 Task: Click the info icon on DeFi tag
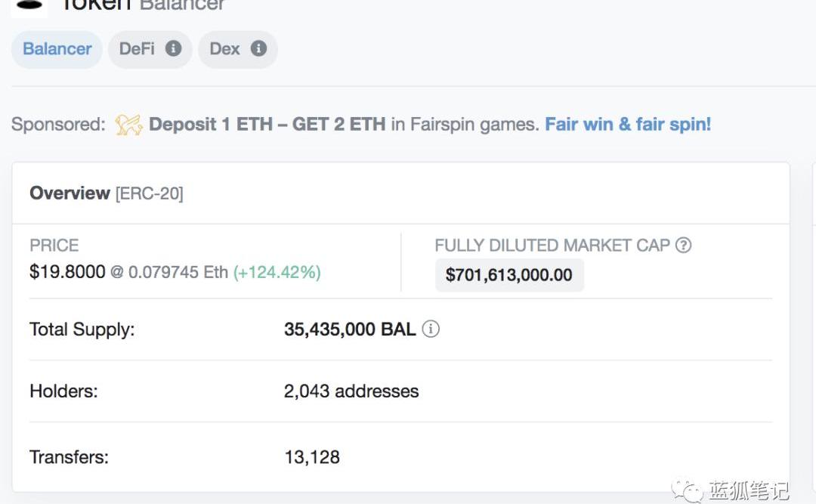click(174, 48)
